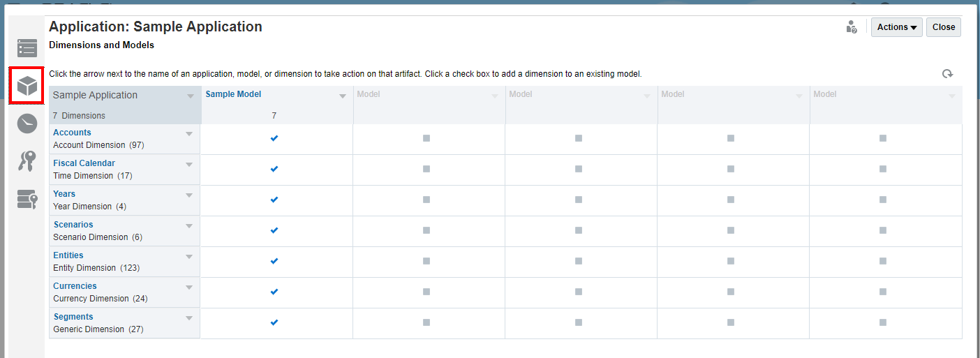Viewport: 980px width, 358px height.
Task: Open the Entities dimension arrow menu
Action: coord(189,256)
